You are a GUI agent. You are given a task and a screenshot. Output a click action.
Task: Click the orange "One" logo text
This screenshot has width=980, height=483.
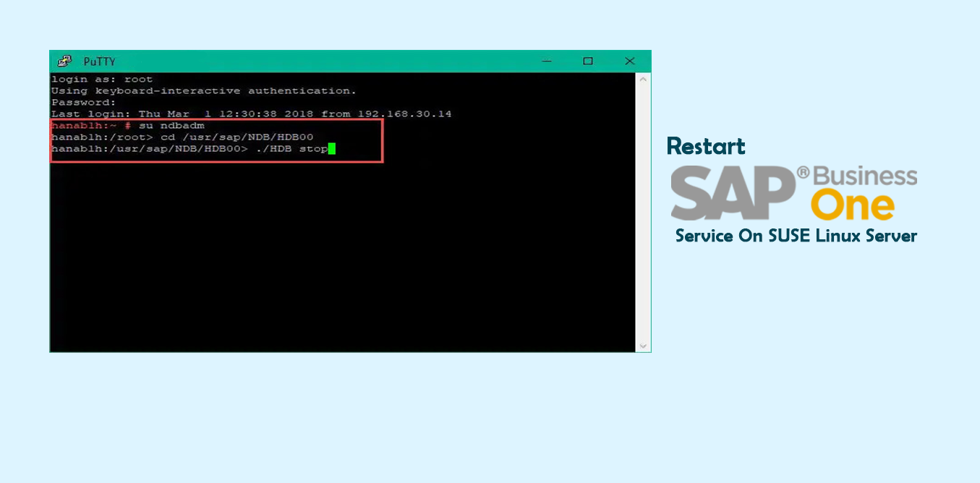click(x=853, y=207)
